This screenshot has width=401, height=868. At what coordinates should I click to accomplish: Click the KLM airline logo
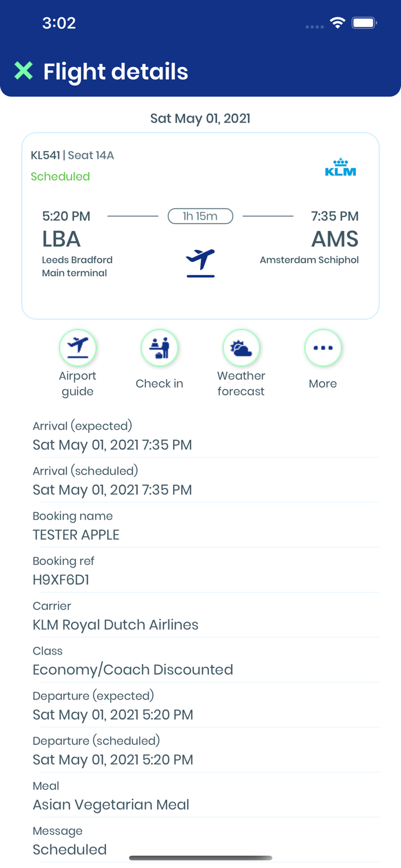[340, 167]
